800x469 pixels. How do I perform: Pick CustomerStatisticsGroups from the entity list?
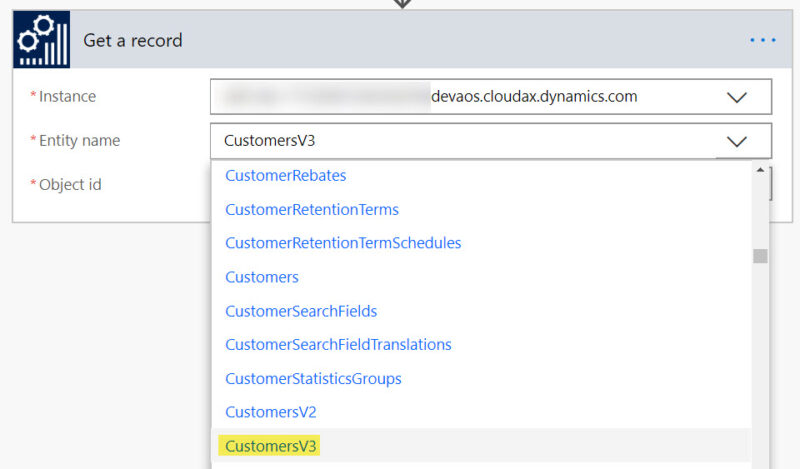pos(313,379)
